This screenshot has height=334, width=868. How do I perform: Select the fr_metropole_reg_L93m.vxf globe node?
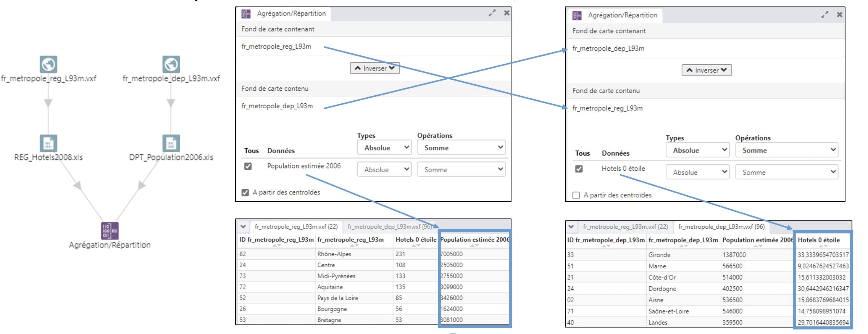(x=48, y=64)
